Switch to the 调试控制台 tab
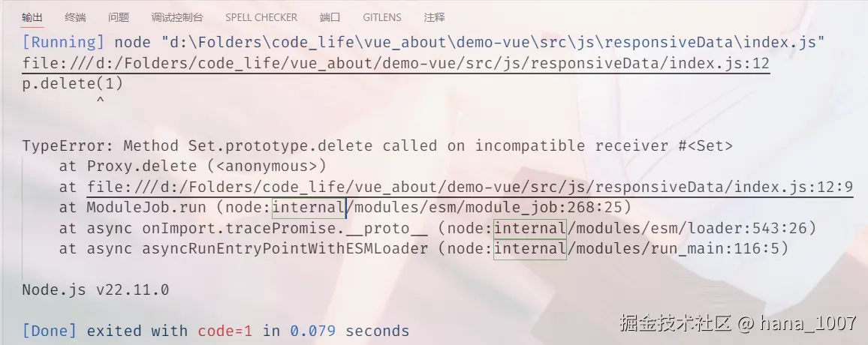 tap(176, 17)
